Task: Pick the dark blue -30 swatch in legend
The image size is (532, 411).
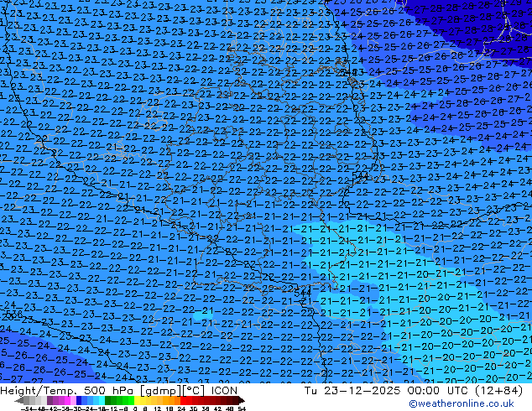Action: pos(79,400)
